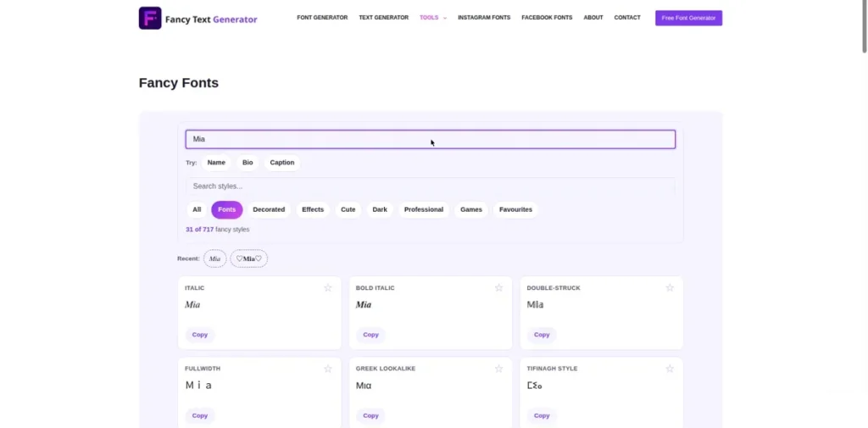Click the Fancy Fonts heading

click(x=179, y=83)
